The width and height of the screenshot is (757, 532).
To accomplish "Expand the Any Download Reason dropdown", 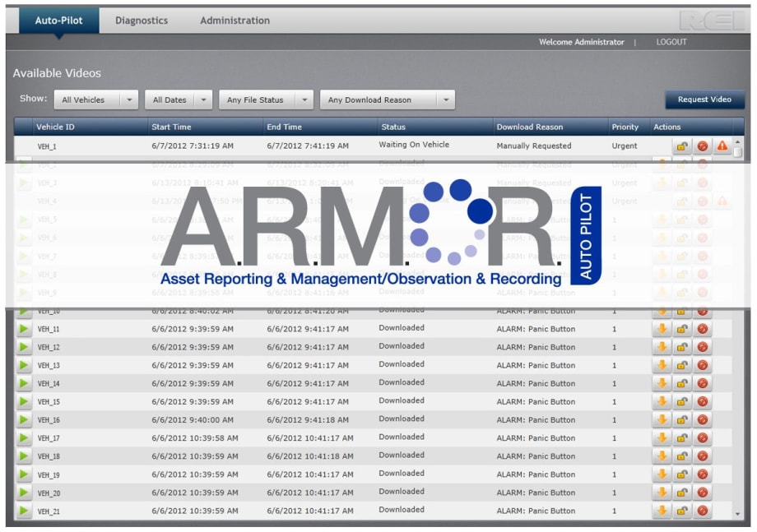I will point(387,100).
